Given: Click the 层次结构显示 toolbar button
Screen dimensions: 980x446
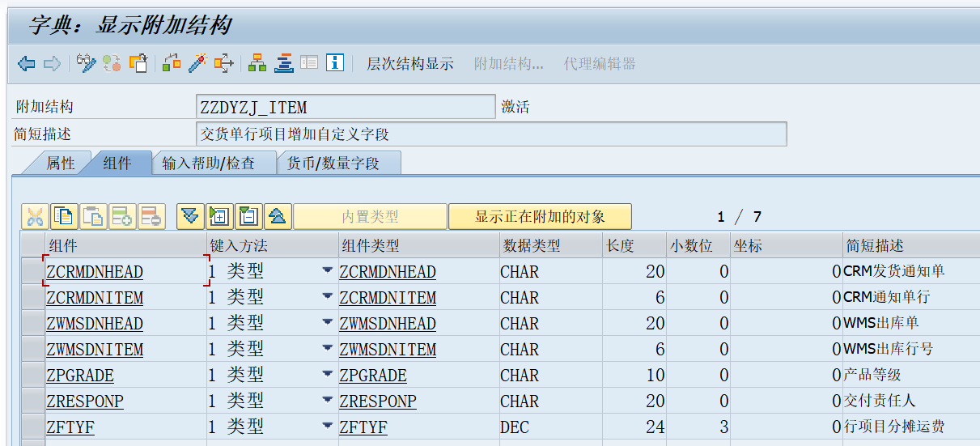Looking at the screenshot, I should [410, 64].
